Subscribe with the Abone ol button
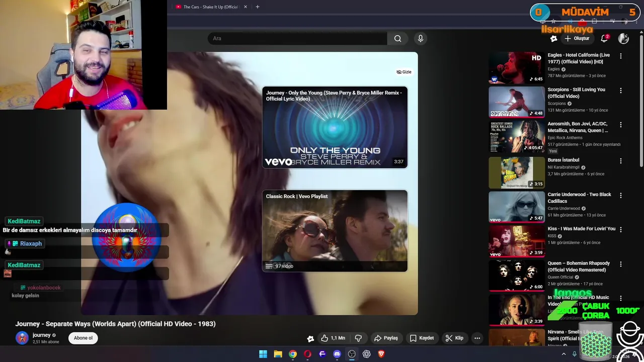 [83, 338]
